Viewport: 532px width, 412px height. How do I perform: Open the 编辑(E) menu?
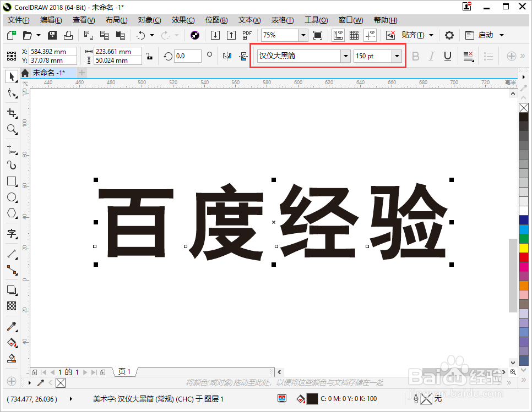coord(51,20)
